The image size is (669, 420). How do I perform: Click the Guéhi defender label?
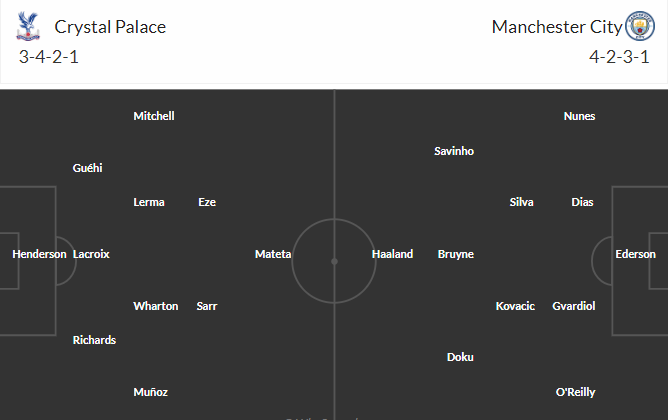point(87,168)
